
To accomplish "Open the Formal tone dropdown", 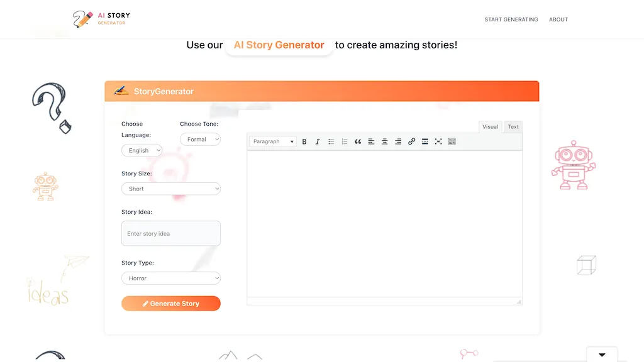I will (200, 140).
